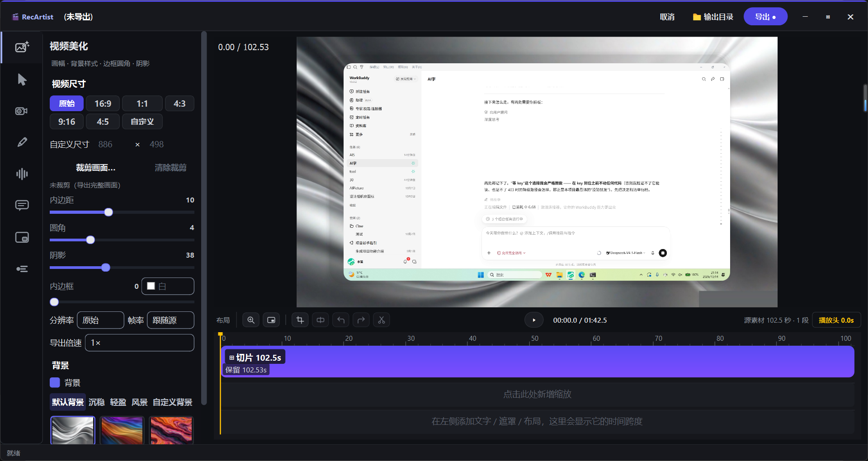868x461 pixels.
Task: Select the 9:16 aspect ratio
Action: coord(67,122)
